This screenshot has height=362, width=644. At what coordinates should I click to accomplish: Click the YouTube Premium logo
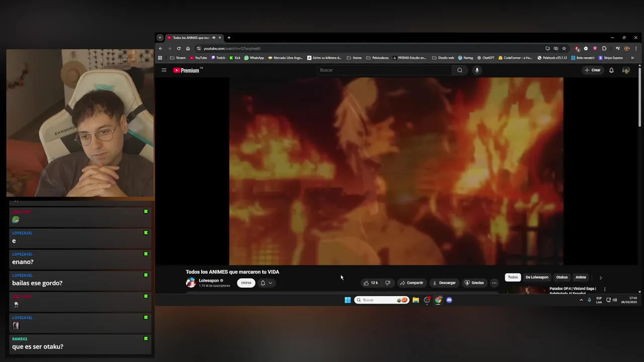pos(187,70)
